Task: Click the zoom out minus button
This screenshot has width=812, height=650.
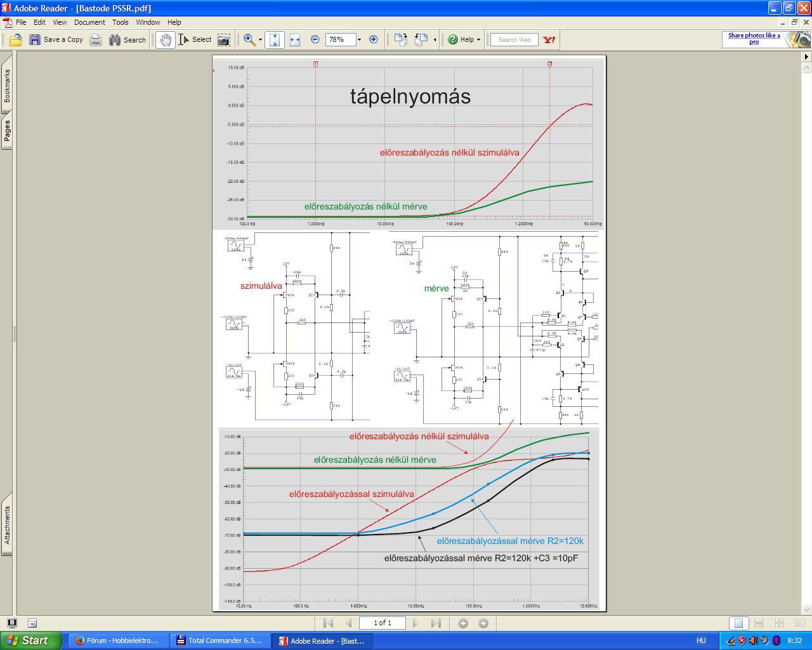Action: 315,39
